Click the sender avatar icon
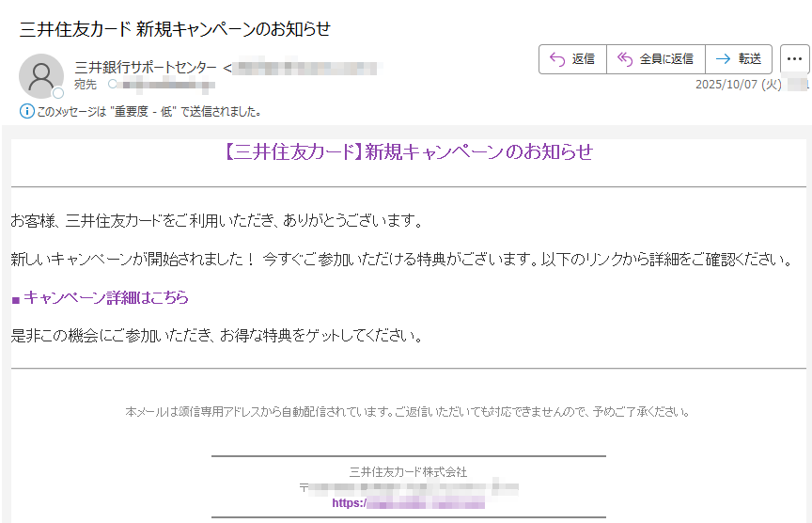Screen dimensions: 812x523 click(x=41, y=75)
